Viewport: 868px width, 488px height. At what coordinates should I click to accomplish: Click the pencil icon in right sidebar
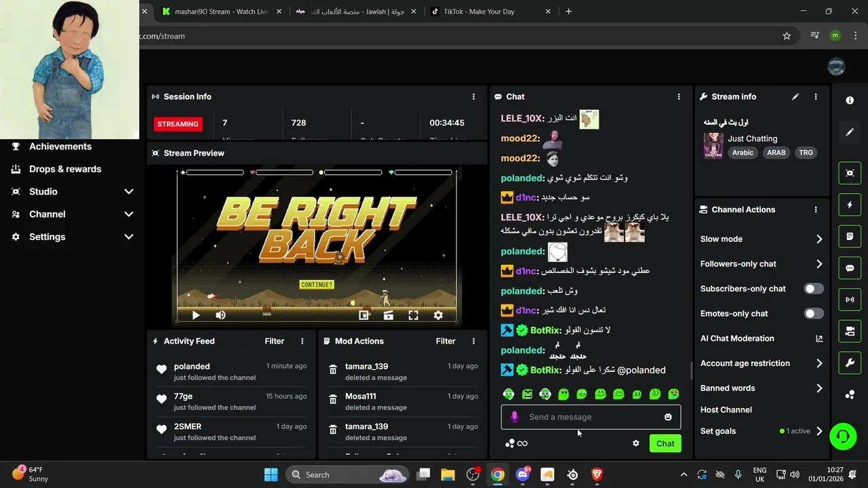(x=850, y=132)
